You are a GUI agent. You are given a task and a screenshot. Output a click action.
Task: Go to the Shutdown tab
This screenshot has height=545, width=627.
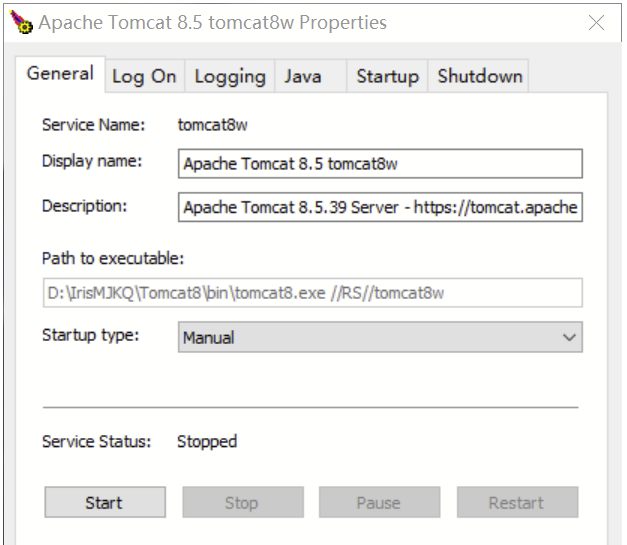click(x=480, y=76)
